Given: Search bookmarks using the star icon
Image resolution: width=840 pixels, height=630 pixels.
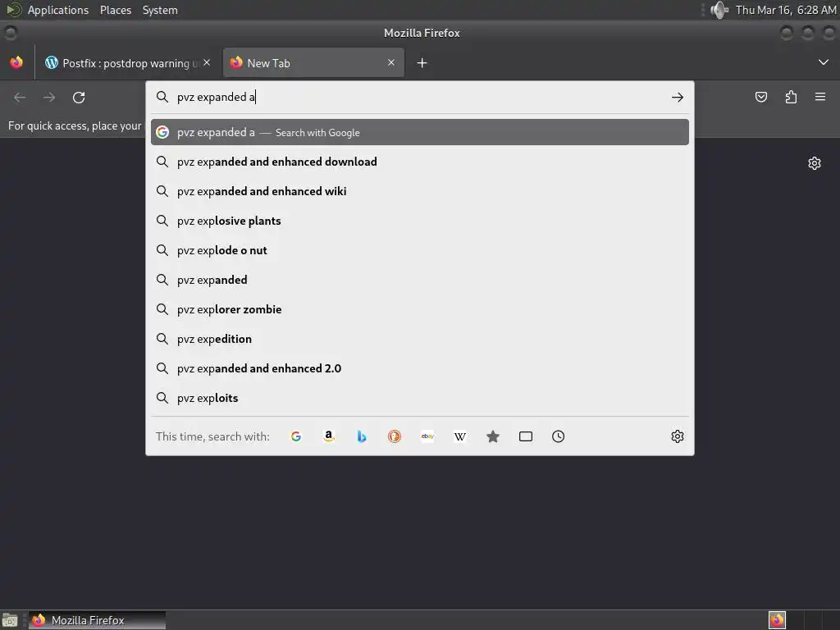Looking at the screenshot, I should [x=493, y=436].
